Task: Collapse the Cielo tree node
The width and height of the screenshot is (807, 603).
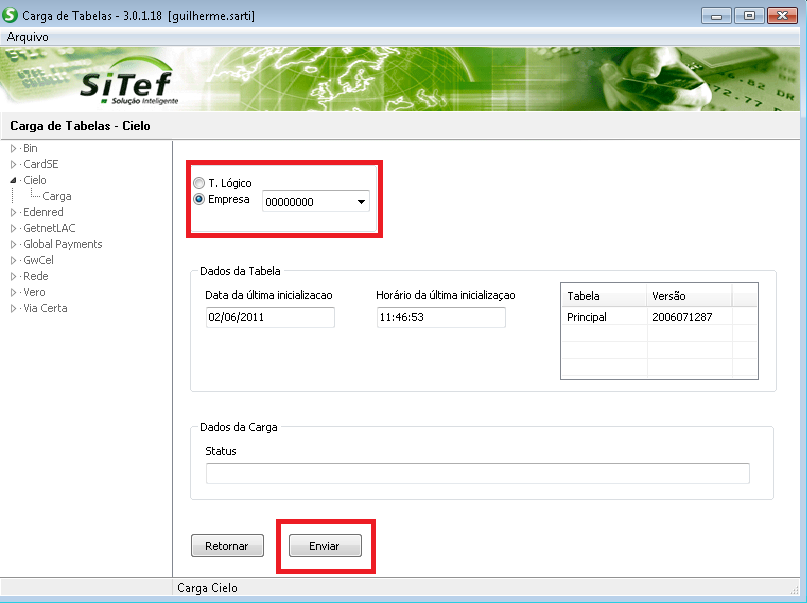Action: (14, 181)
